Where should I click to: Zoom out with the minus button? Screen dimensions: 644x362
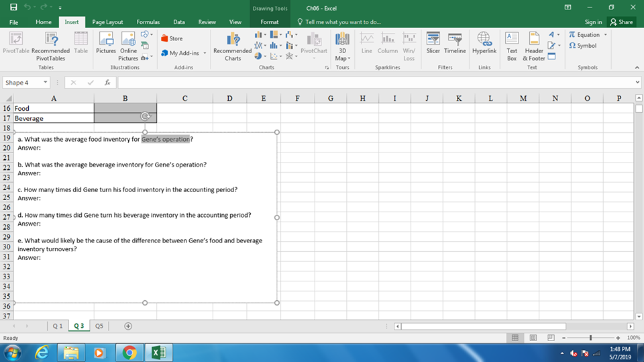point(563,338)
